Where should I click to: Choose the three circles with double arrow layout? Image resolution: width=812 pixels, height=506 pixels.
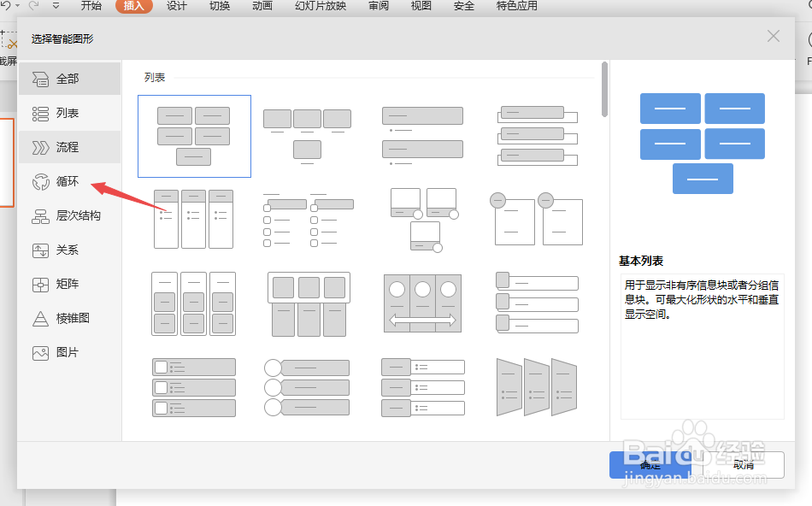pos(422,303)
